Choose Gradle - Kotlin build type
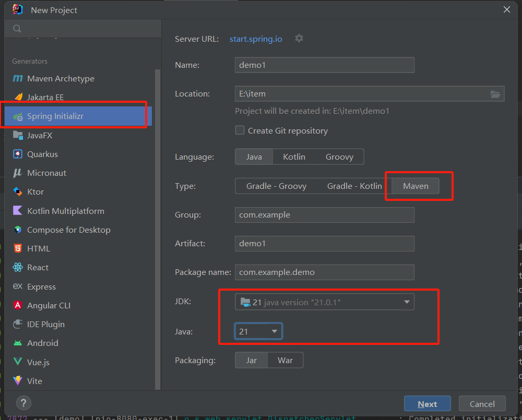522x420 pixels. [354, 186]
